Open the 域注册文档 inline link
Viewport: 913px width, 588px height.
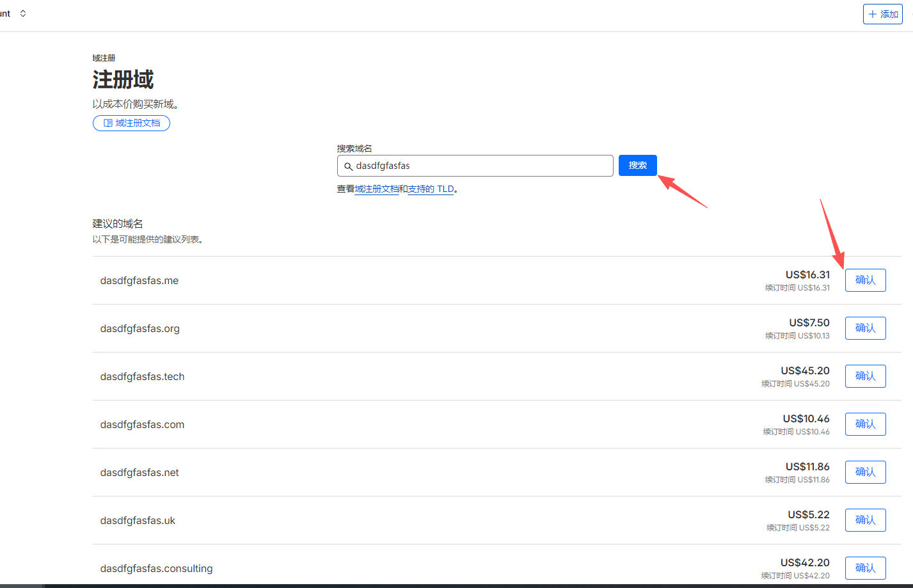[x=376, y=189]
